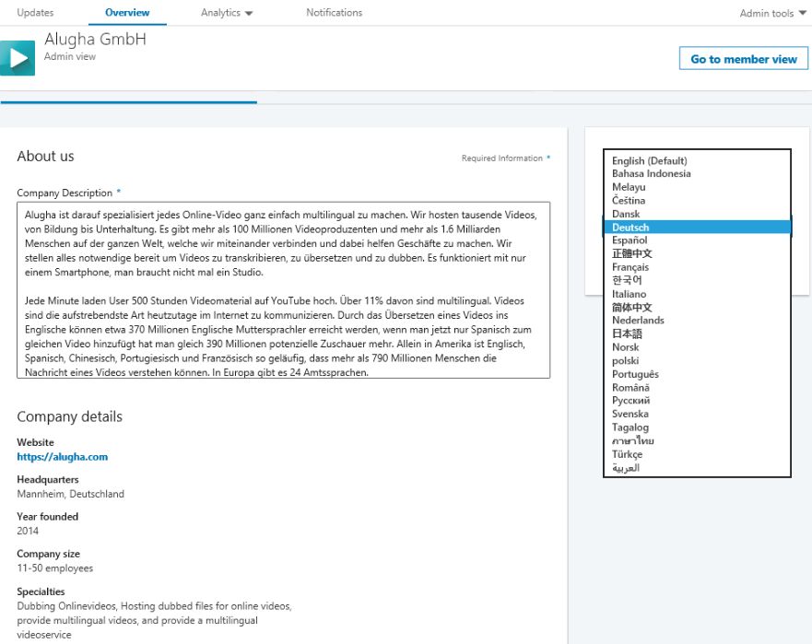Pick Русский from the language list
The width and height of the screenshot is (812, 644).
[x=697, y=400]
